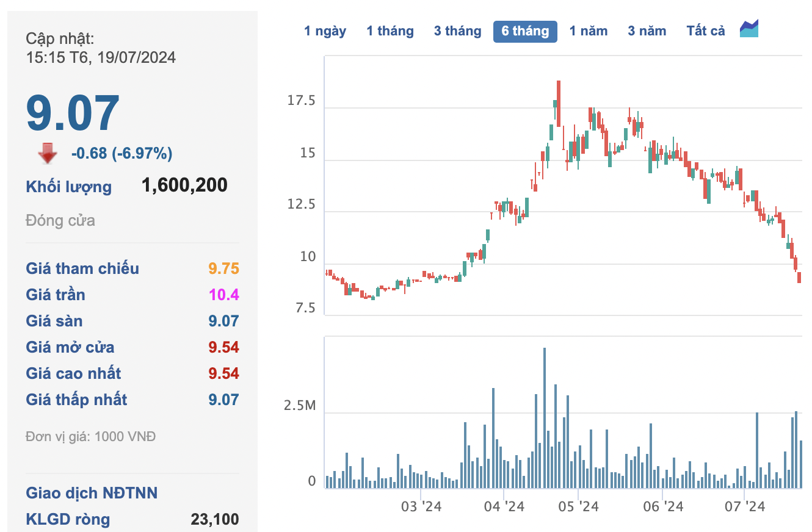812x532 pixels.
Task: Click the "03 '24" date axis label
Action: coord(421,506)
